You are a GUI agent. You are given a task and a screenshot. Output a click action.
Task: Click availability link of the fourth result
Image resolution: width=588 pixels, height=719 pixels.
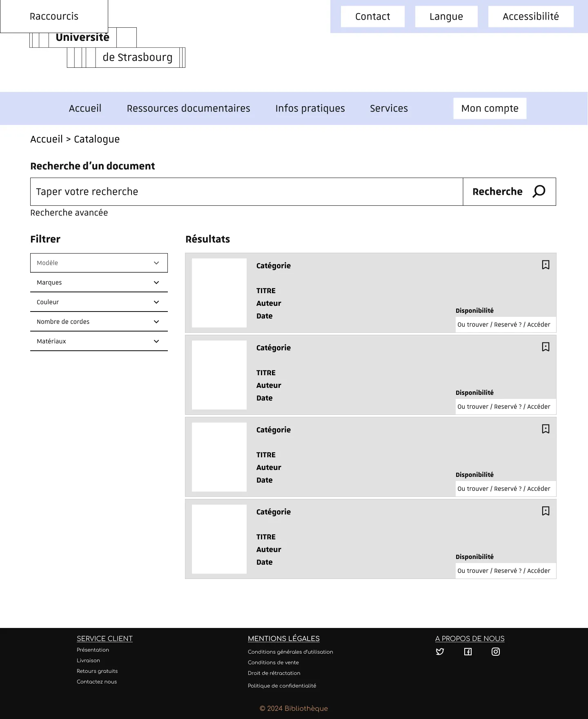click(506, 571)
